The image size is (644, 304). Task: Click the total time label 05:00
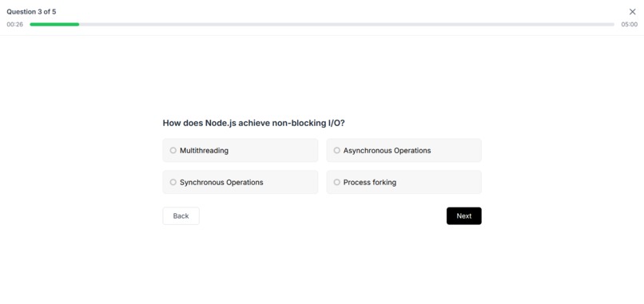pos(629,25)
